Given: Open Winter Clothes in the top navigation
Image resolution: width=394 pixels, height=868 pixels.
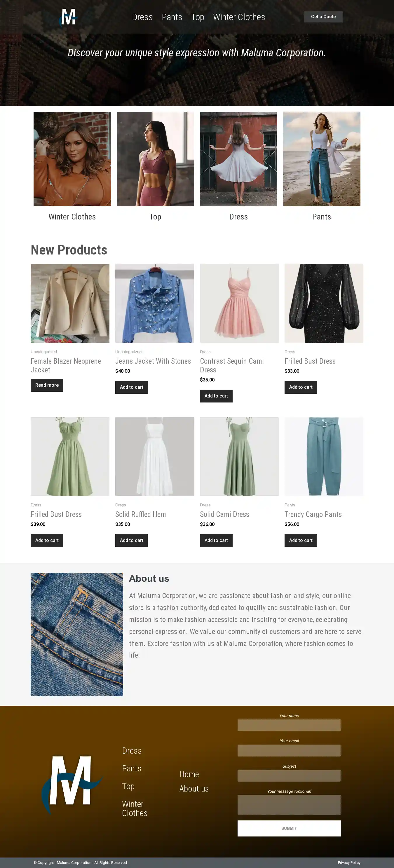Looking at the screenshot, I should pyautogui.click(x=239, y=17).
